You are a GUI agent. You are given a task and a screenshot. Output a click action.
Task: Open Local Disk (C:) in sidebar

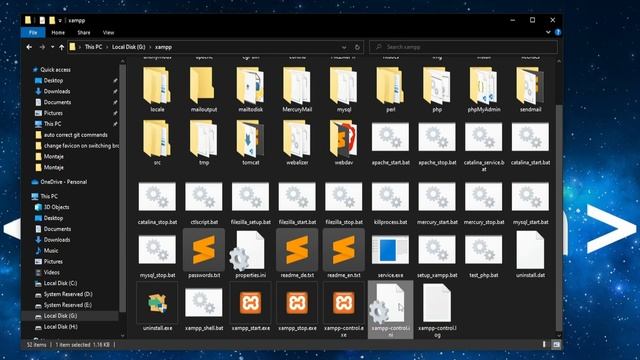click(x=60, y=283)
